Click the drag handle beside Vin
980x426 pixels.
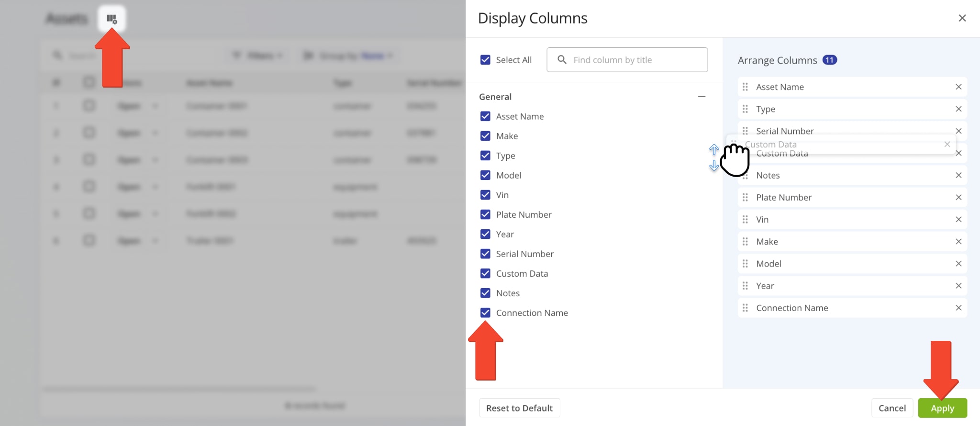(x=745, y=220)
